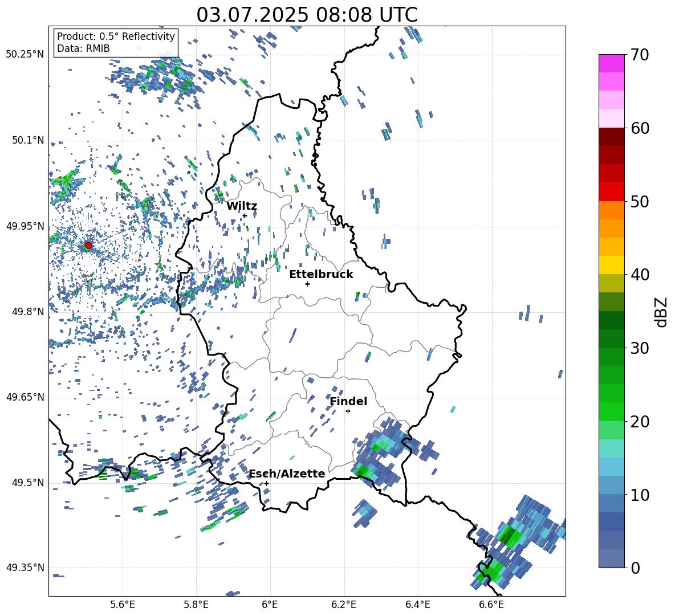Click the Wiltz station cross marker
This screenshot has width=675, height=616.
(x=245, y=215)
